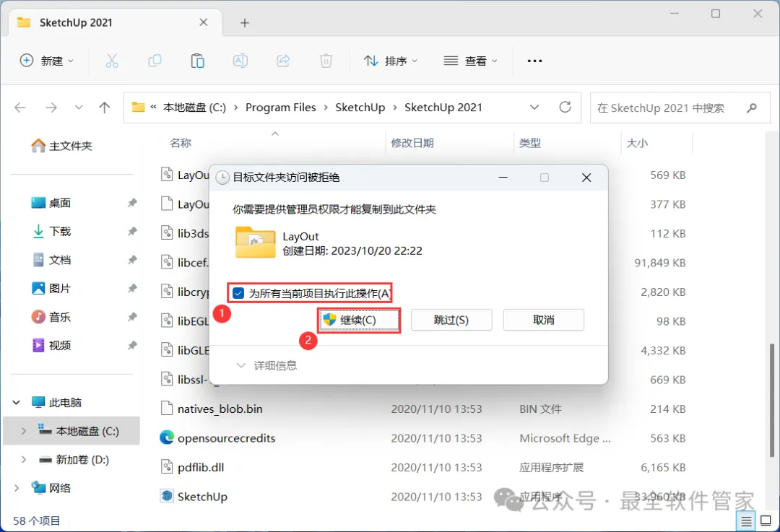Click the Share icon in toolbar
The width and height of the screenshot is (780, 532).
click(x=283, y=61)
